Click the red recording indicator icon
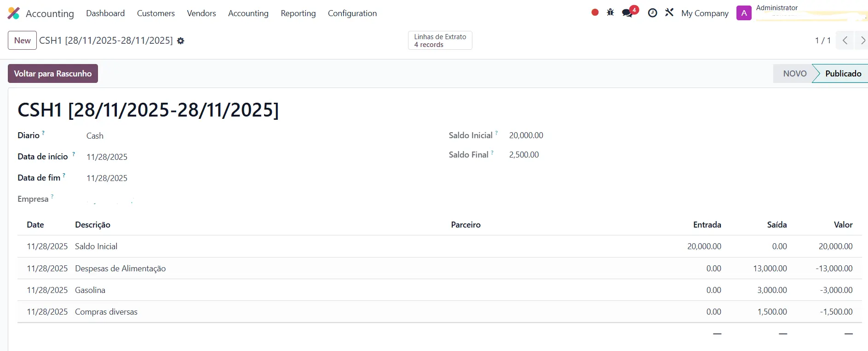 click(595, 13)
